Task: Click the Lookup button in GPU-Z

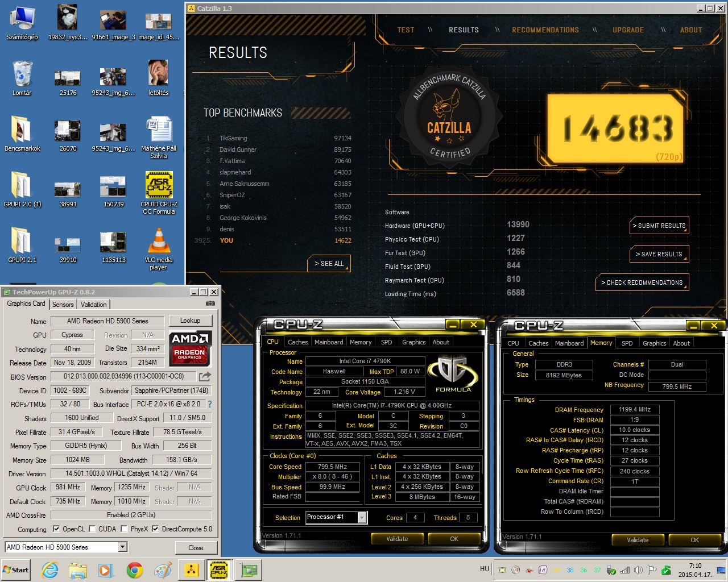Action: pyautogui.click(x=190, y=321)
